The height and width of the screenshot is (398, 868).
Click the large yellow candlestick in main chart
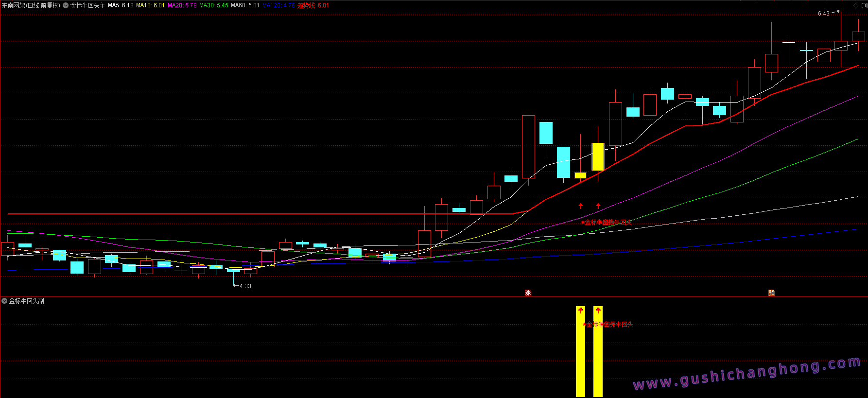tap(598, 156)
